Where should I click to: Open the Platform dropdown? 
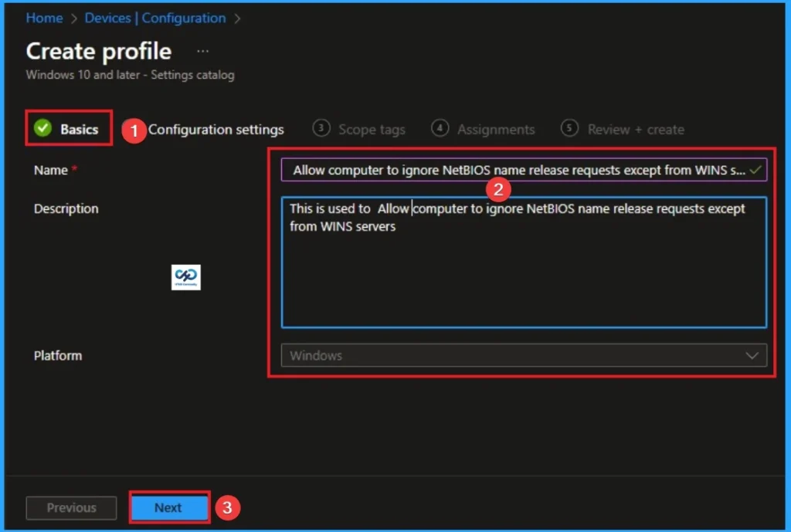point(752,355)
